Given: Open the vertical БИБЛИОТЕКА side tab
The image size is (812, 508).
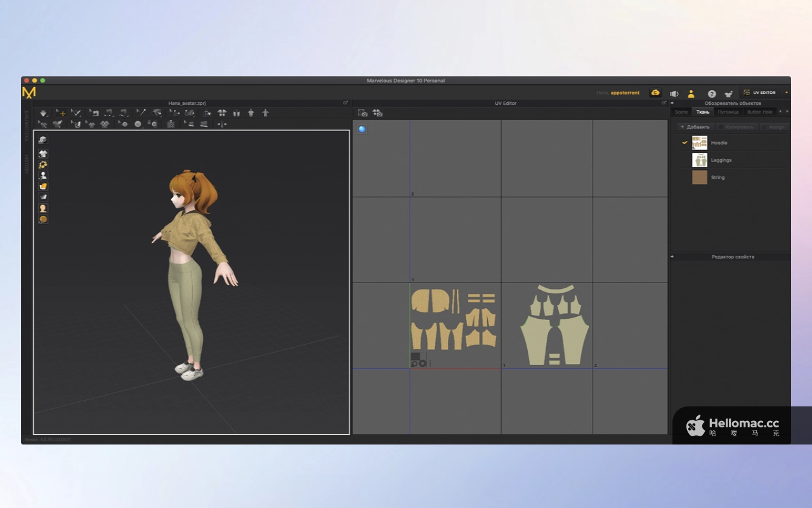Looking at the screenshot, I should [27, 126].
